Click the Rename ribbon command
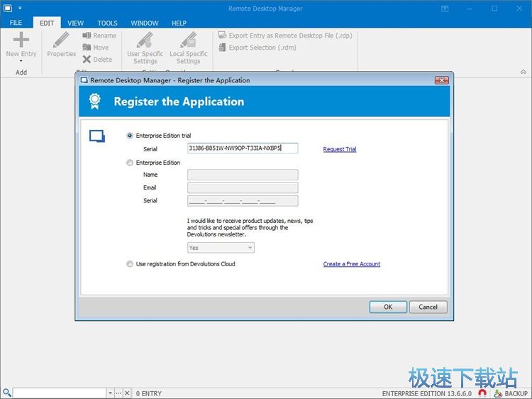 coord(99,35)
